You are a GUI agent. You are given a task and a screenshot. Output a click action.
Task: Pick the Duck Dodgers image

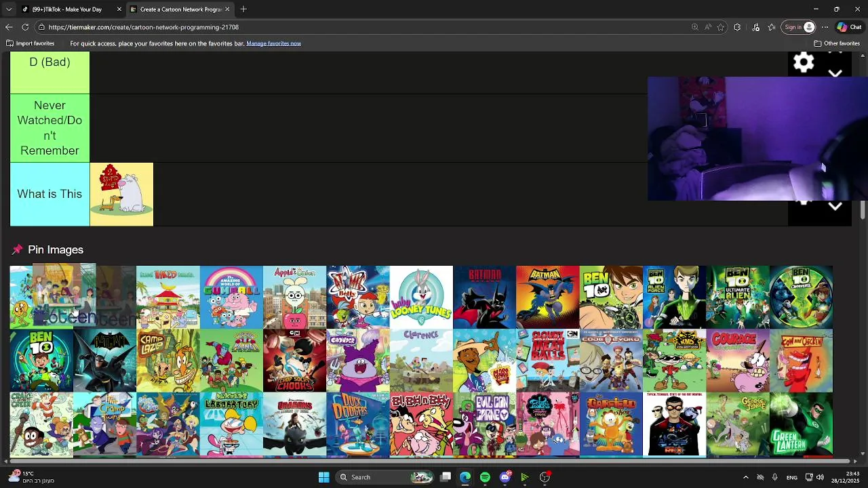tap(358, 424)
